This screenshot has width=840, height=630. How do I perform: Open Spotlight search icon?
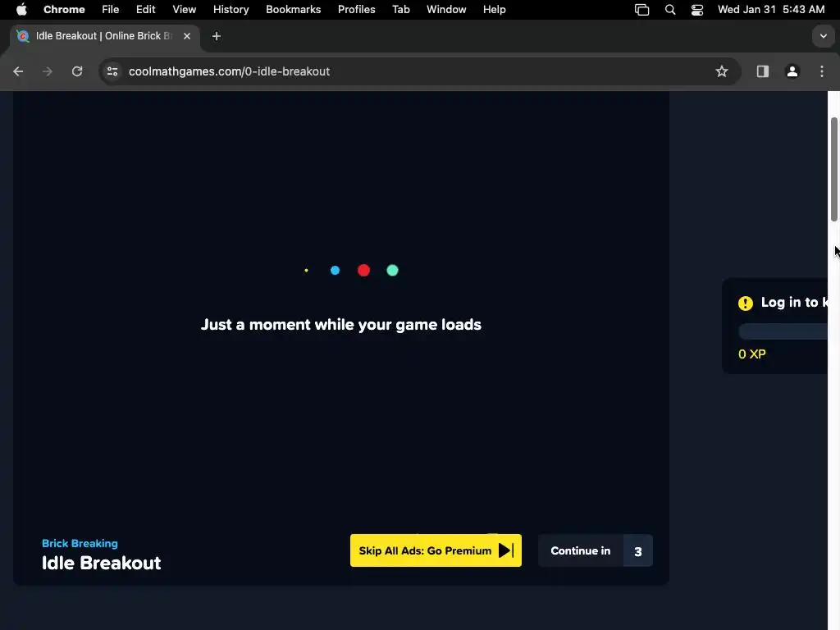click(670, 10)
